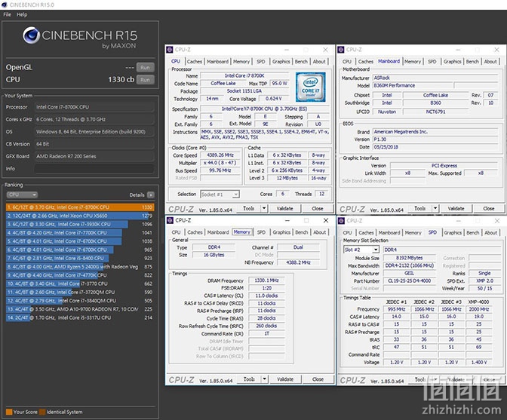The width and height of the screenshot is (507, 420).
Task: Open the Caches tab in the SPD CPU-Z window
Action: coord(366,232)
